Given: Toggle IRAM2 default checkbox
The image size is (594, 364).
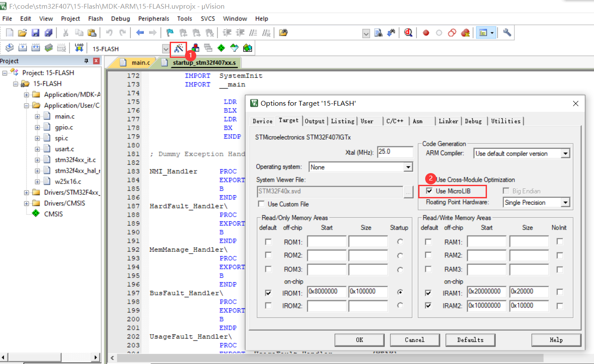Looking at the screenshot, I should point(429,305).
